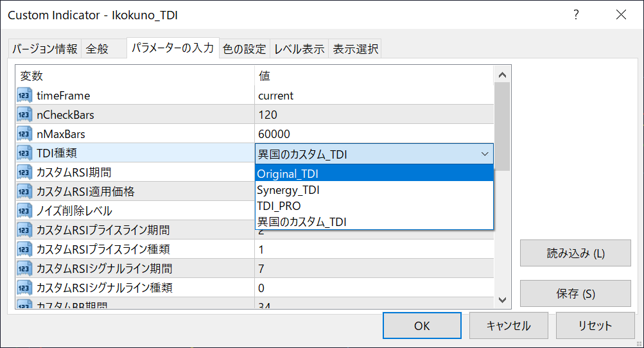The width and height of the screenshot is (644, 348).
Task: Edit the nCheckBars value field 120
Action: click(x=374, y=115)
